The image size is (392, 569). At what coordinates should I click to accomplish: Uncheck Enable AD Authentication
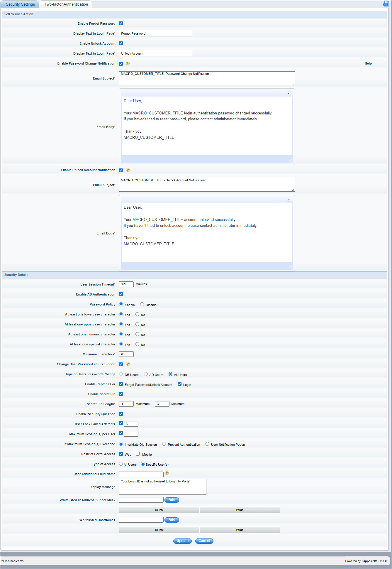coord(121,294)
